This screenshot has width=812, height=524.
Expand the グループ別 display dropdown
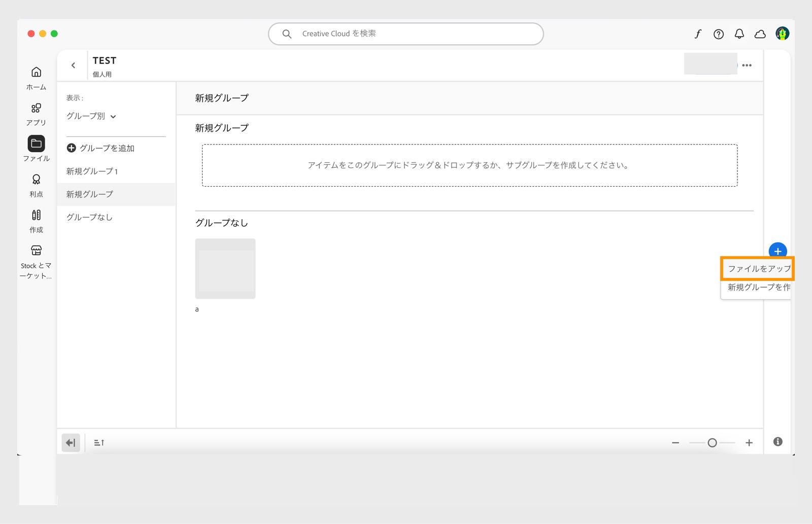[91, 116]
